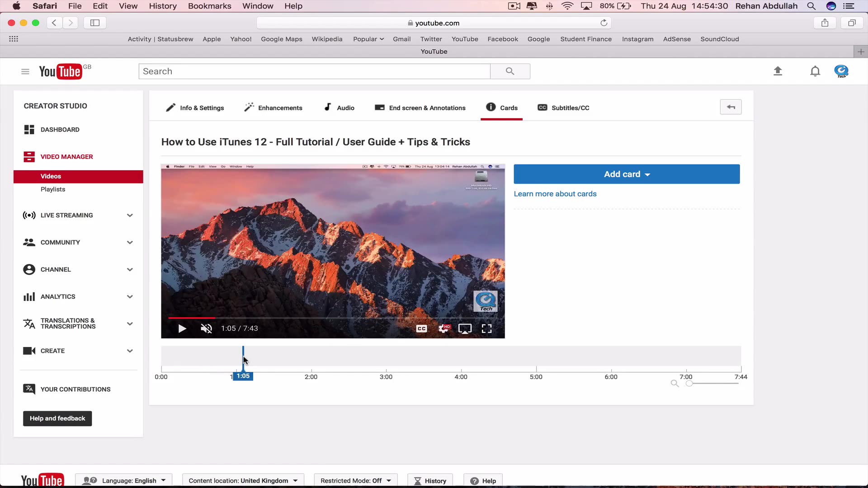Unmute the video player
This screenshot has height=488, width=868.
(206, 328)
